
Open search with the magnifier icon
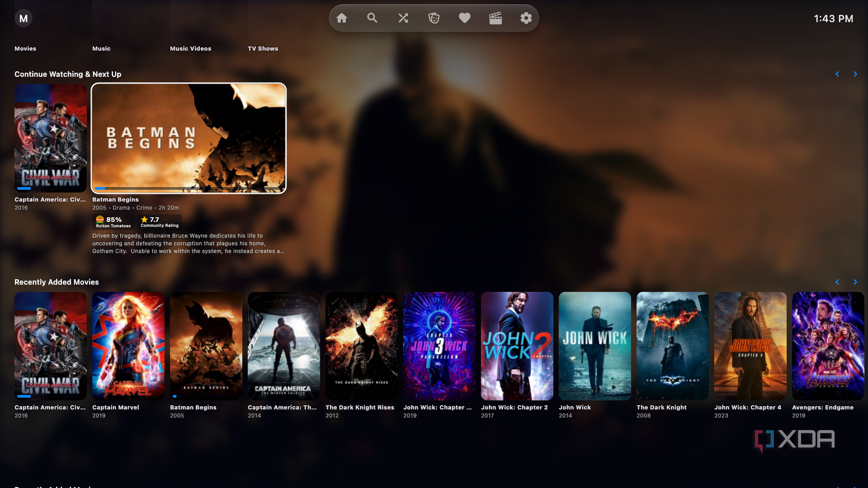pos(372,18)
